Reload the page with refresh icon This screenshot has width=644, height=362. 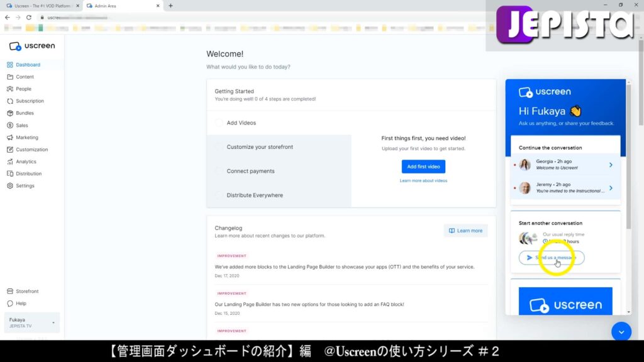pyautogui.click(x=29, y=17)
